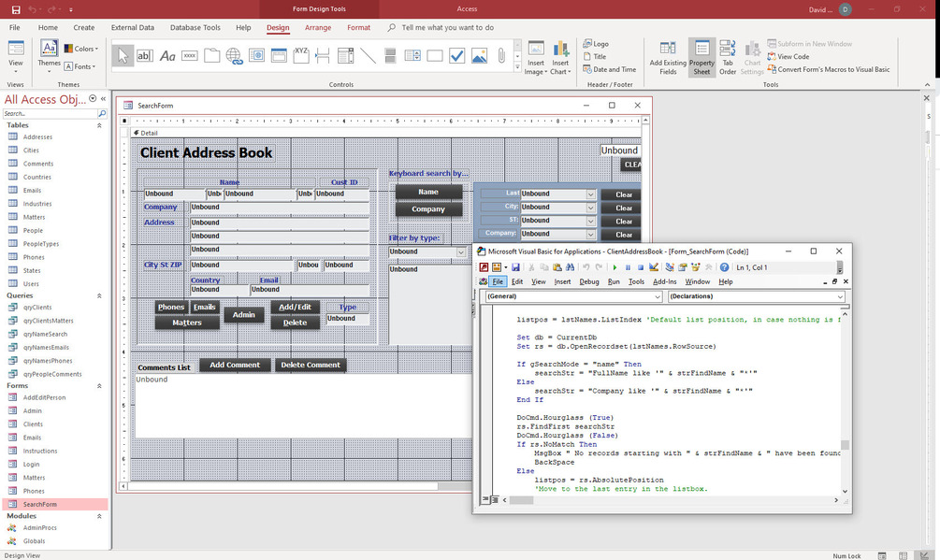940x560 pixels.
Task: Pick the Rectangle control icon
Action: click(435, 56)
